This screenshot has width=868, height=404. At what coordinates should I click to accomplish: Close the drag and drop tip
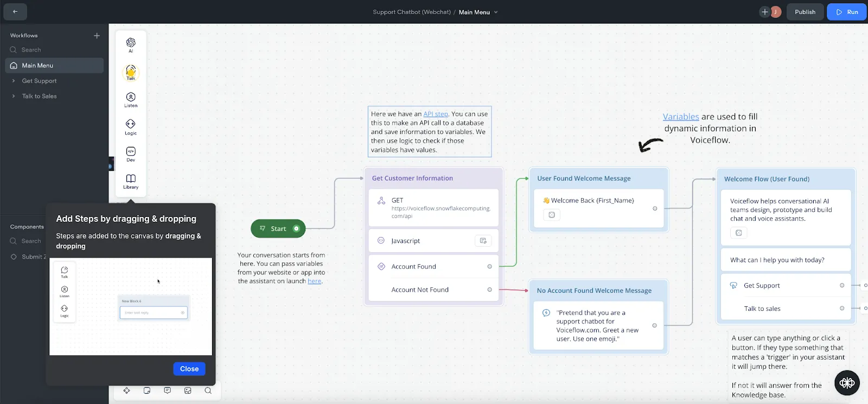[x=189, y=369]
